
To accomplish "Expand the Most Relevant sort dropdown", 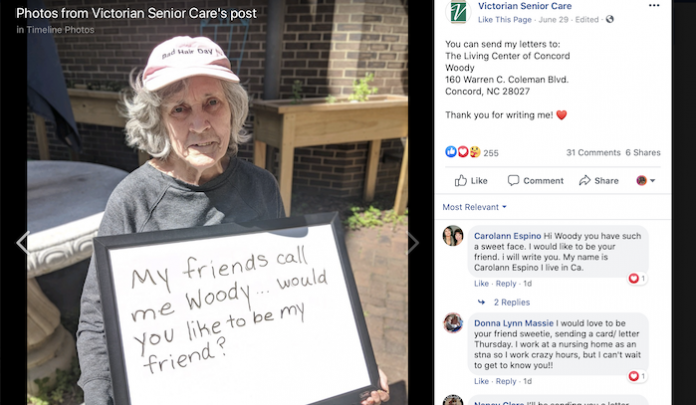I will (x=475, y=207).
